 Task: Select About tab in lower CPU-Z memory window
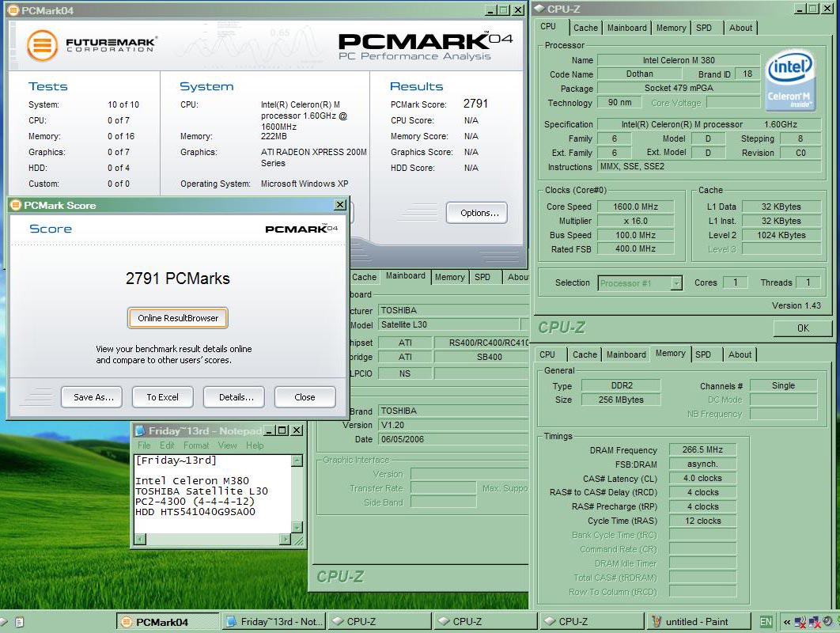click(740, 354)
